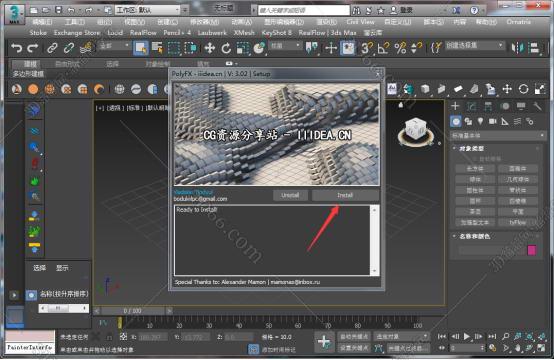Open the selection filter dropdown

click(x=114, y=46)
